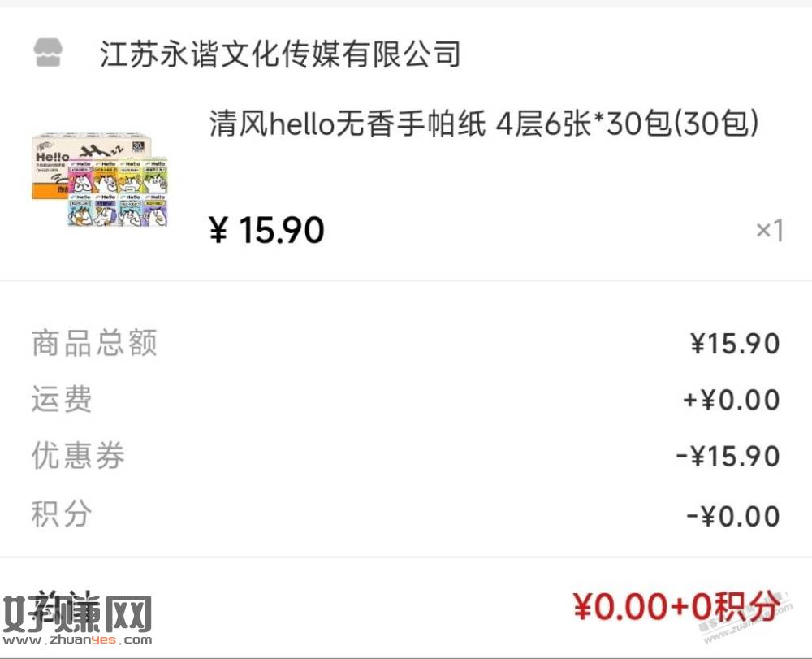Click the +¥0.00 shipping fee value
Image resolution: width=812 pixels, height=659 pixels.
(x=732, y=400)
